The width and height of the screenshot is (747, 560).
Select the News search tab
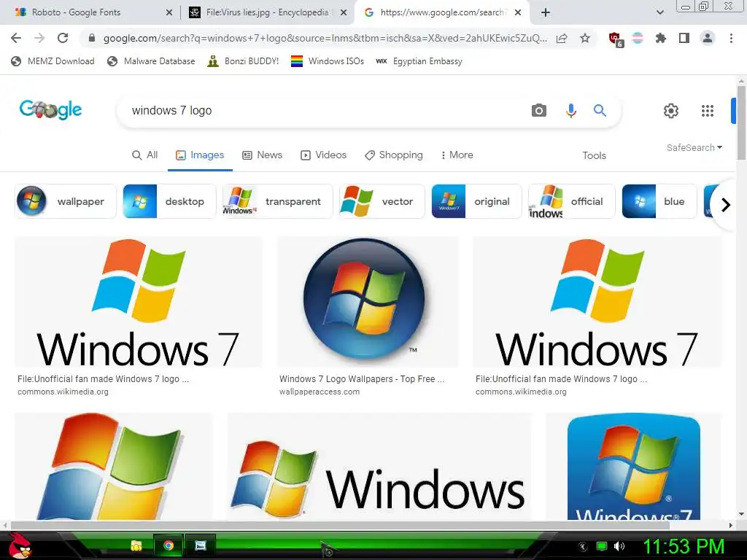click(263, 155)
